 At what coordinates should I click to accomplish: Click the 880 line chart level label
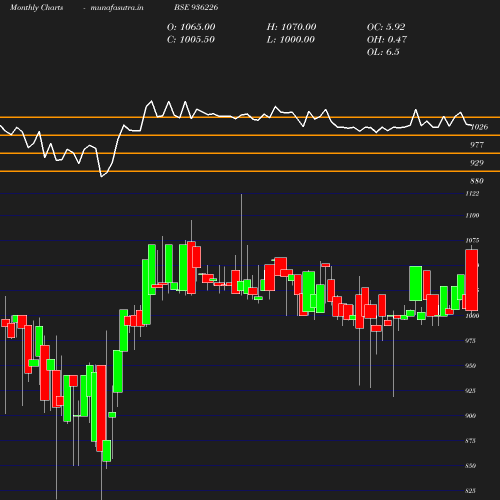pos(477,181)
